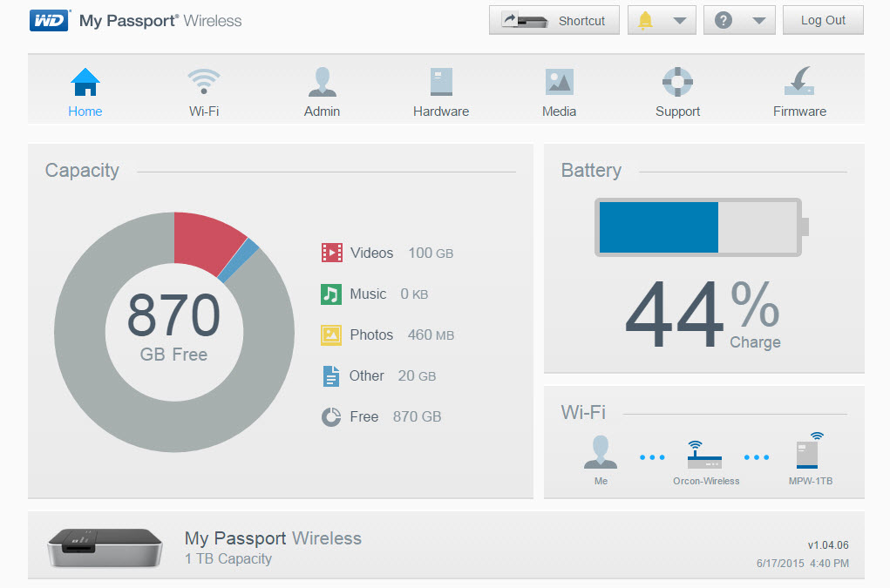Click the blue Other document icon
The image size is (890, 588).
331,376
